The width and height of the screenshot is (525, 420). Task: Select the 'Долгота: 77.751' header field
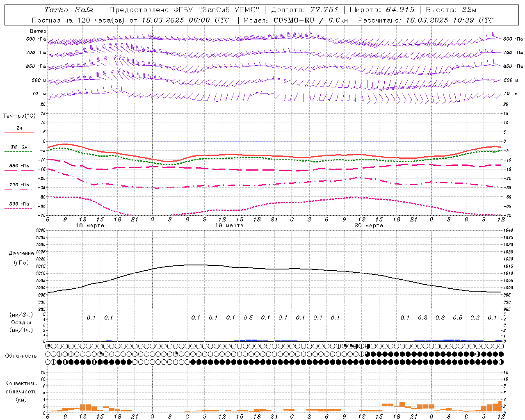[305, 10]
